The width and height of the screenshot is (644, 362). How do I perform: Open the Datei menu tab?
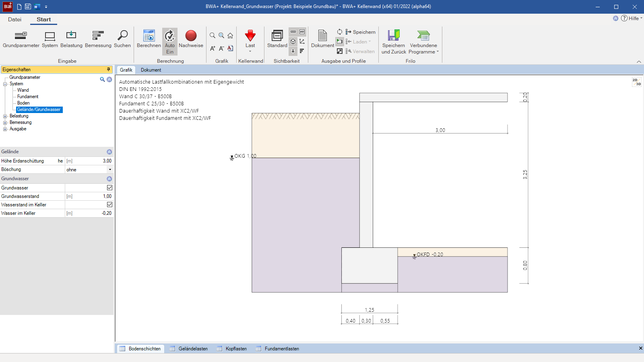point(14,19)
